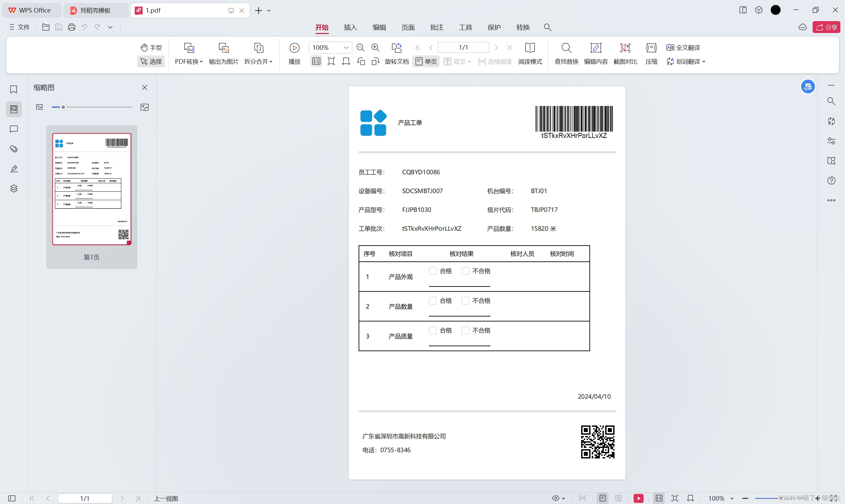This screenshot has width=845, height=504.
Task: Open the comments panel icon in sidebar
Action: pyautogui.click(x=14, y=129)
